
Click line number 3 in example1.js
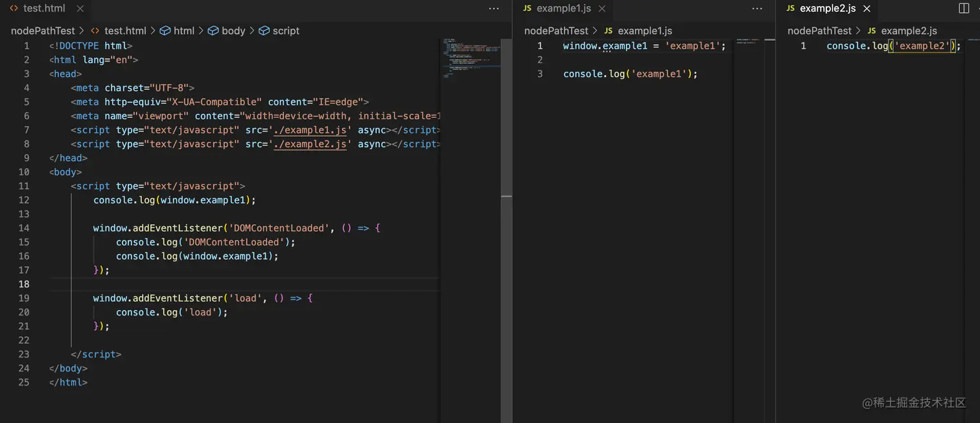point(540,74)
